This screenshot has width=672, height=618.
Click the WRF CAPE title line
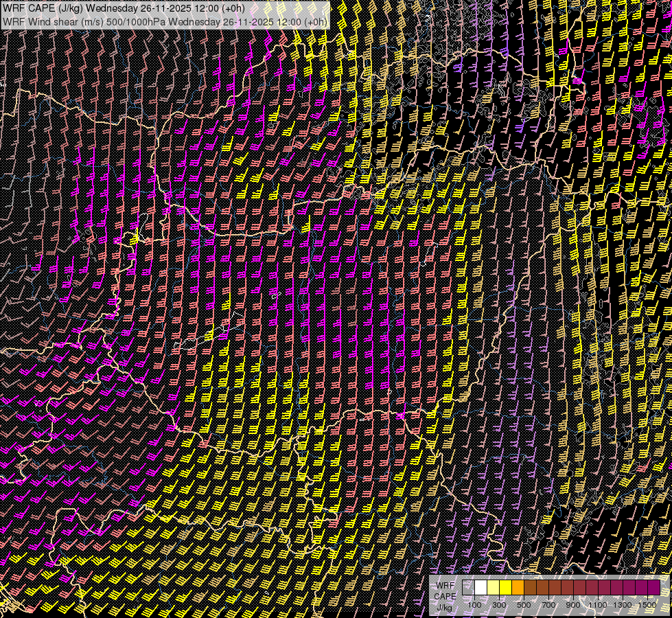tap(124, 8)
